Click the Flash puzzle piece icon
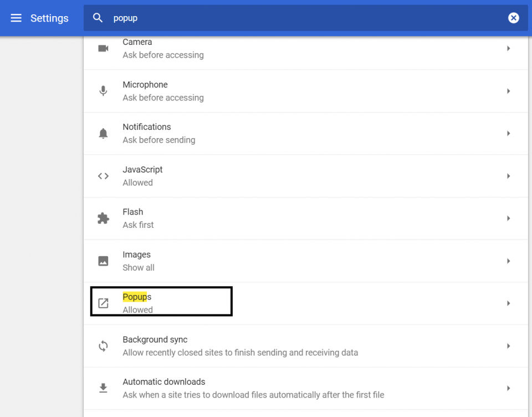Screen dimensions: 532x417 103,218
